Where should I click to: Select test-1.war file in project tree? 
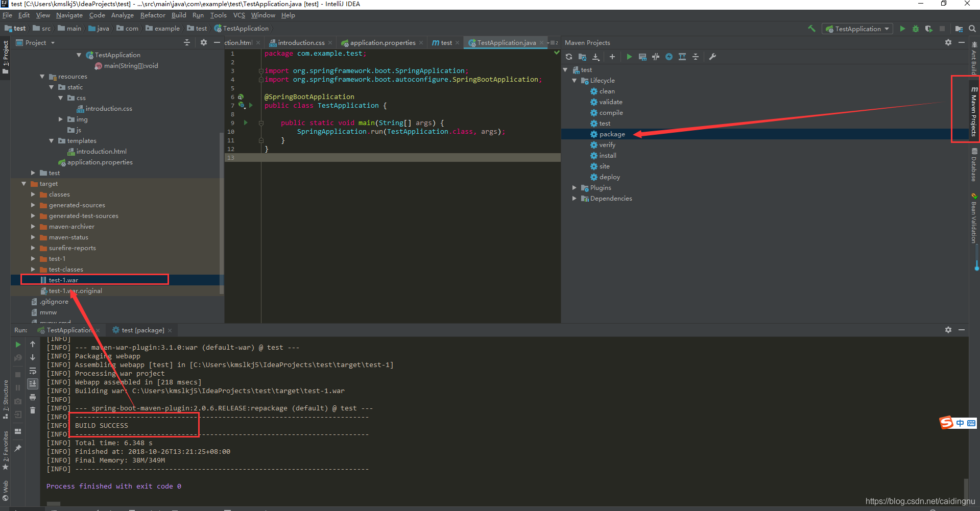pos(63,280)
